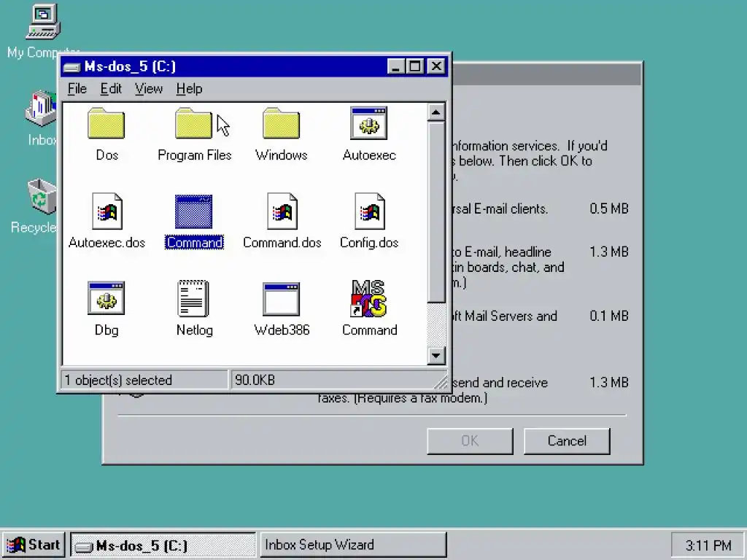Switch to Inbox Setup Wizard taskbar button
The width and height of the screenshot is (747, 560).
coord(353,545)
